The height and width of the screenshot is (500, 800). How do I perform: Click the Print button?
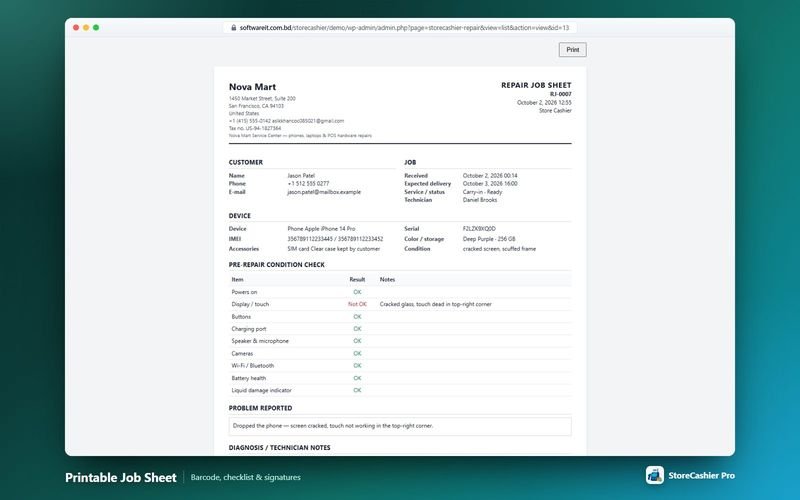click(x=572, y=49)
